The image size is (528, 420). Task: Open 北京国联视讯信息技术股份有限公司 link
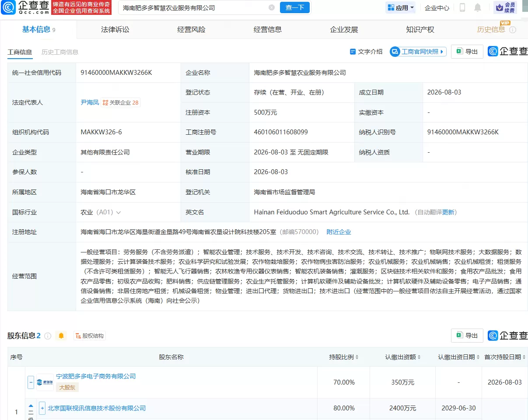[97, 408]
